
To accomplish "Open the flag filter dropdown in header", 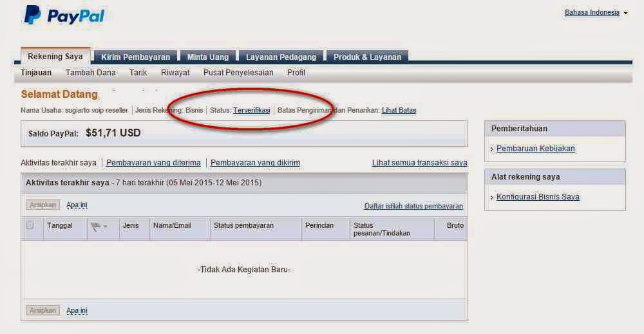I will (99, 226).
